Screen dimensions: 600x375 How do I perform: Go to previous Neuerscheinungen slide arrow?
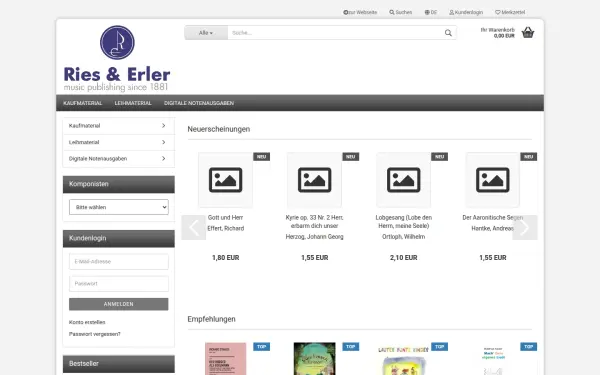(x=194, y=228)
